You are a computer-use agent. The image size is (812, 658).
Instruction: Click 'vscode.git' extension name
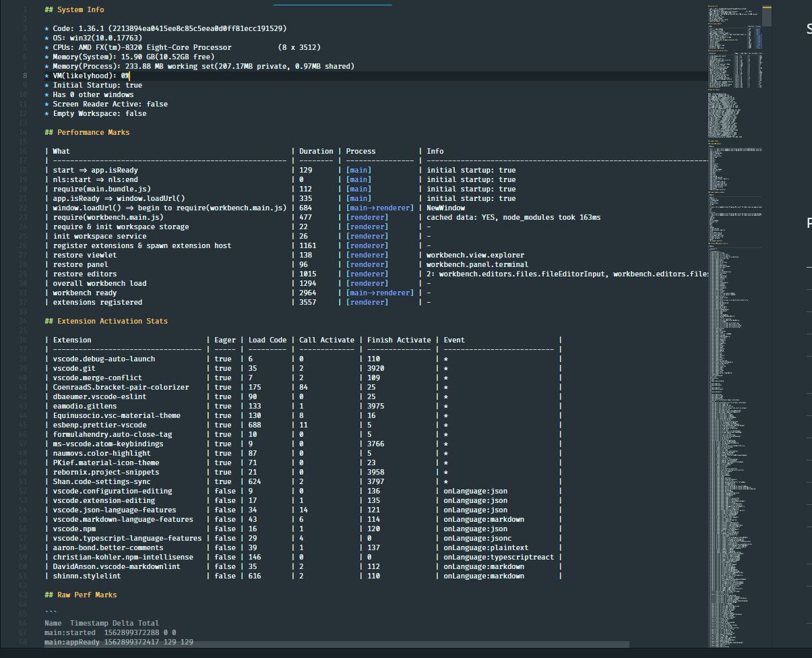74,368
